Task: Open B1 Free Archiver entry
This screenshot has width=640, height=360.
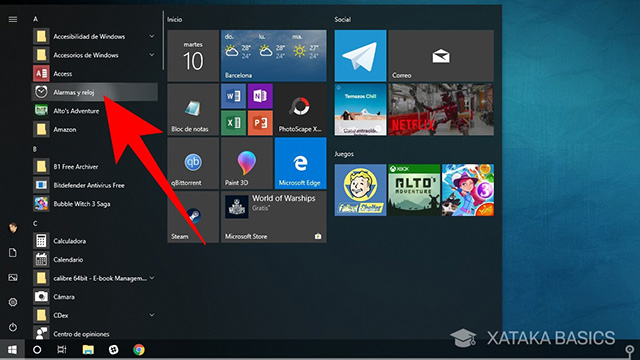Action: [95, 167]
